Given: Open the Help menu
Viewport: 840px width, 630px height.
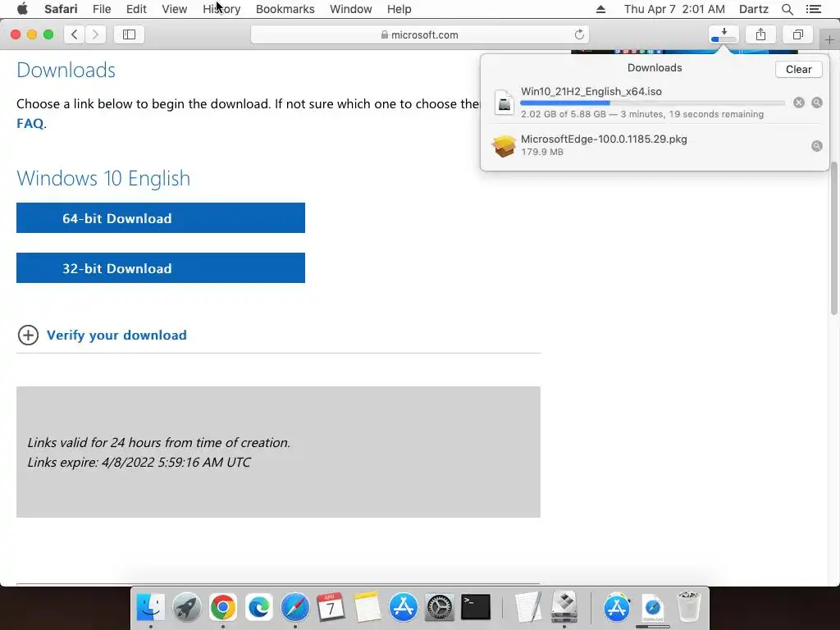Looking at the screenshot, I should tap(399, 9).
